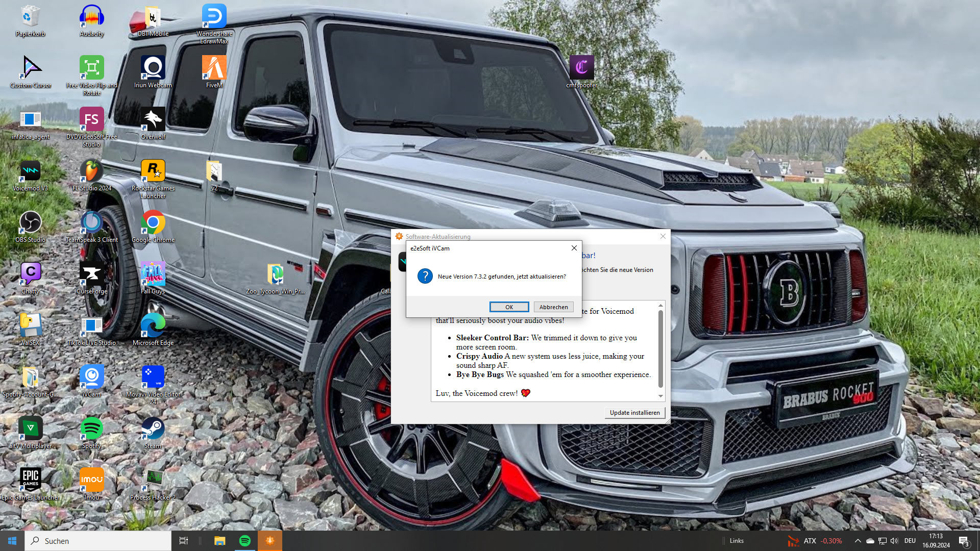Image resolution: width=980 pixels, height=551 pixels.
Task: Click the FL Studio 2024 shortcut
Action: point(91,171)
